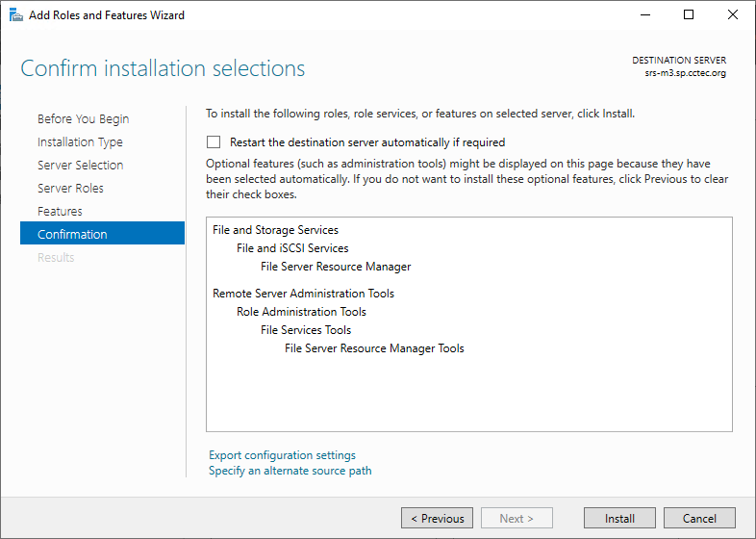Open Specify an alternate source path link
This screenshot has width=756, height=539.
click(x=290, y=471)
